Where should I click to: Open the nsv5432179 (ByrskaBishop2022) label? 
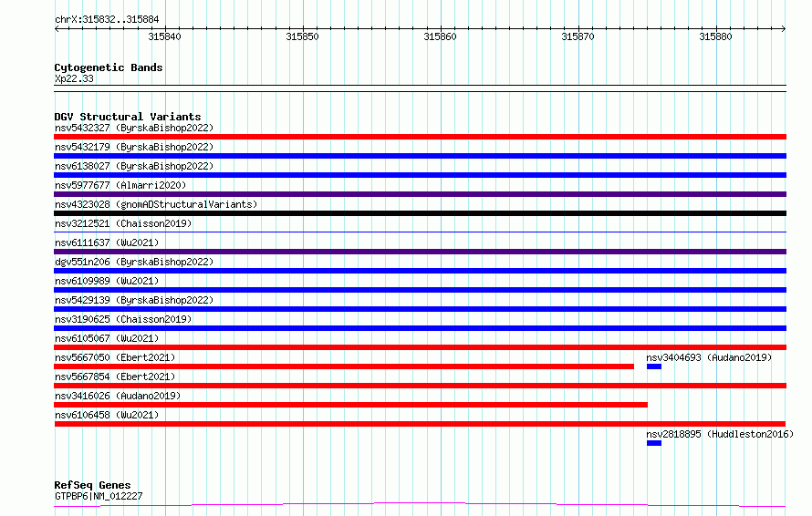coord(134,147)
